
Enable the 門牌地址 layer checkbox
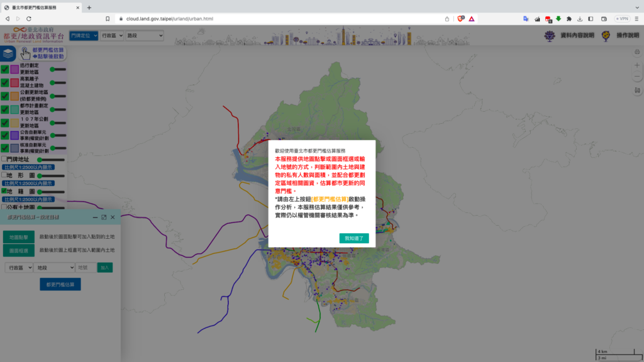click(4, 159)
